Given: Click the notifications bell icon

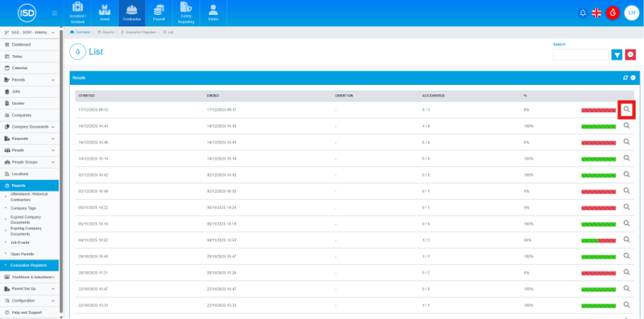Looking at the screenshot, I should pyautogui.click(x=583, y=13).
